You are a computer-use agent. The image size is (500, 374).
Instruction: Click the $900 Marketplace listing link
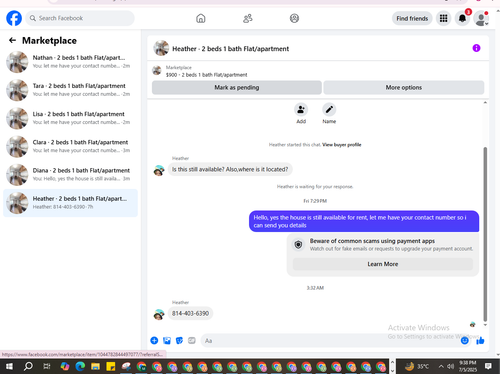pyautogui.click(x=207, y=75)
